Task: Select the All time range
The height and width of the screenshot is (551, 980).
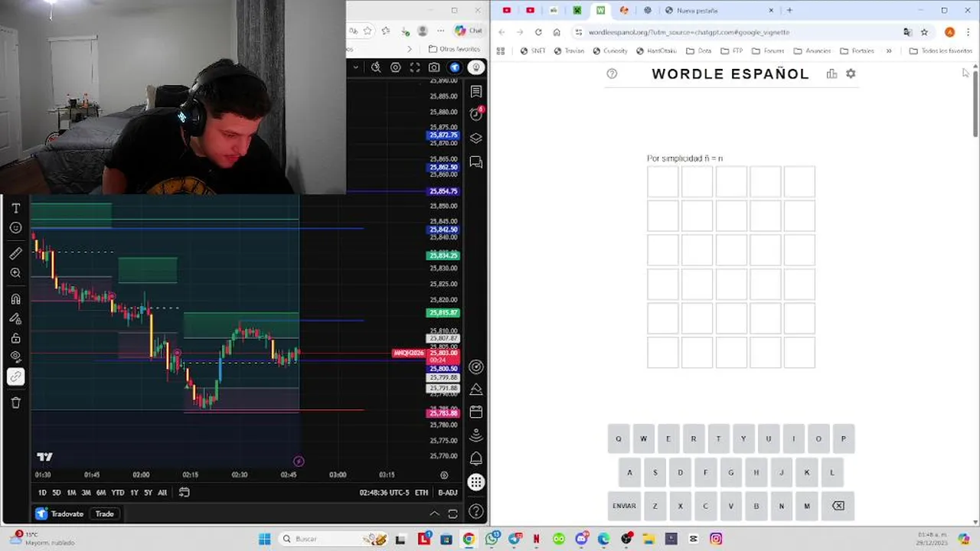Action: pyautogui.click(x=162, y=493)
